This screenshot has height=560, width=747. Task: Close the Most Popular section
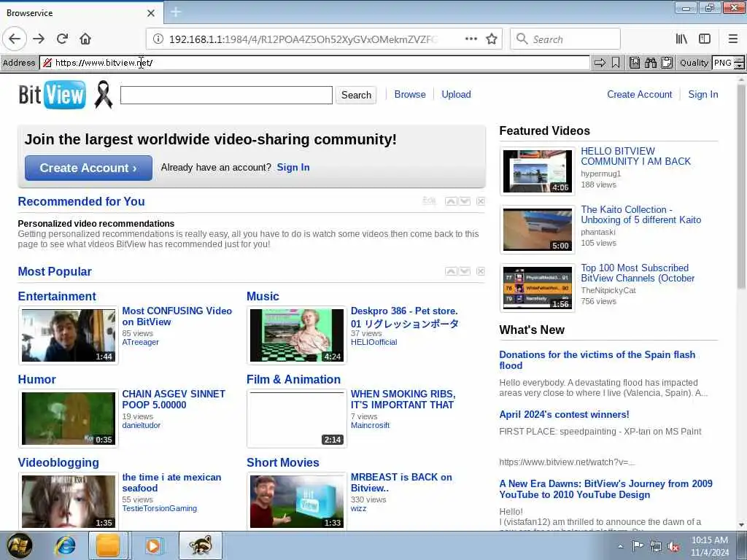click(x=481, y=271)
